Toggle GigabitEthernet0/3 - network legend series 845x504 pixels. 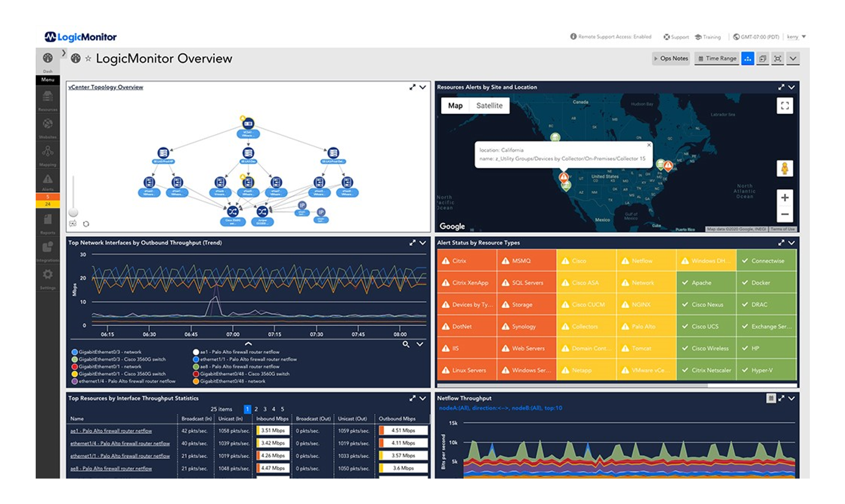(x=107, y=352)
